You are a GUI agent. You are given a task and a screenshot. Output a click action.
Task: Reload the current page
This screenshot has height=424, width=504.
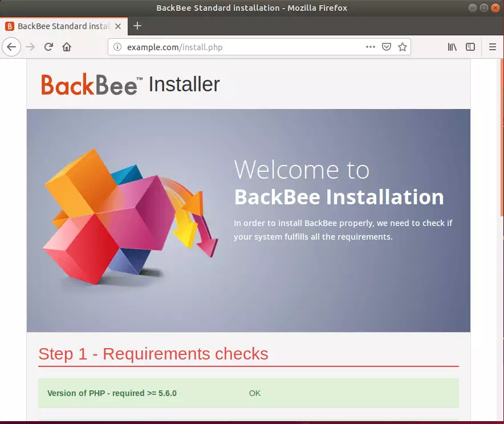(x=48, y=47)
